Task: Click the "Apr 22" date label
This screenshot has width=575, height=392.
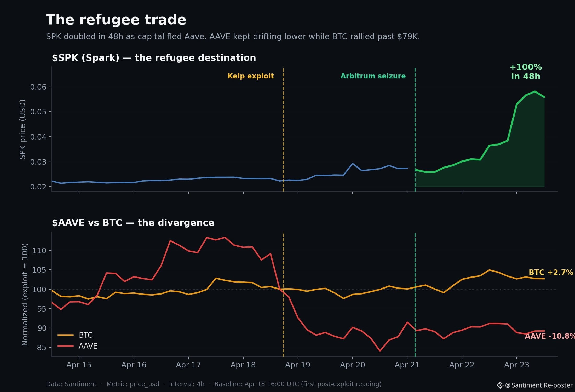Action: (x=462, y=365)
